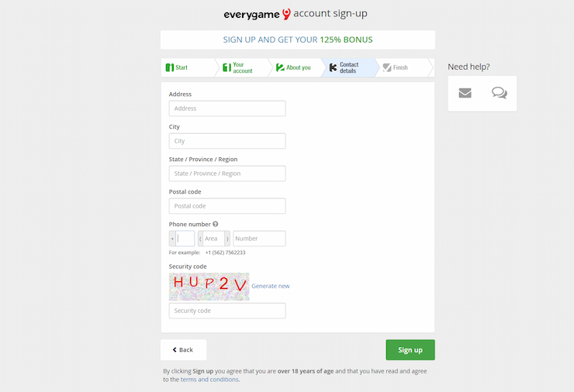The width and height of the screenshot is (574, 392).
Task: Click the Address input field
Action: (227, 108)
